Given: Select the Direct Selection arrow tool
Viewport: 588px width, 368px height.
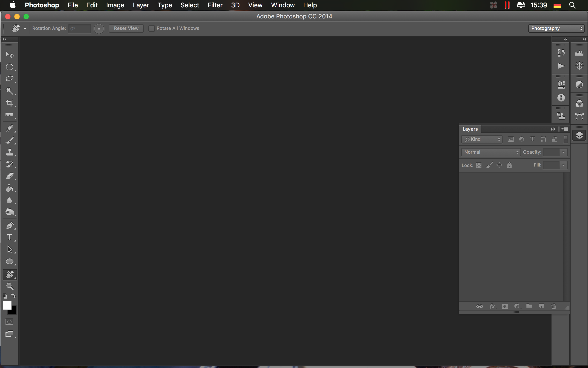Looking at the screenshot, I should click(10, 250).
